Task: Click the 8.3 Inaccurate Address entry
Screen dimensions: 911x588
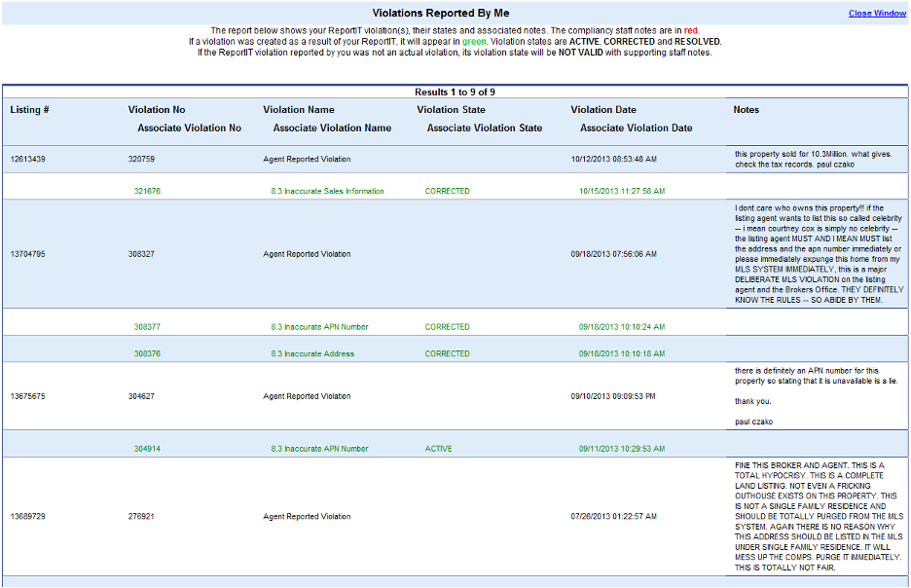Action: (312, 354)
